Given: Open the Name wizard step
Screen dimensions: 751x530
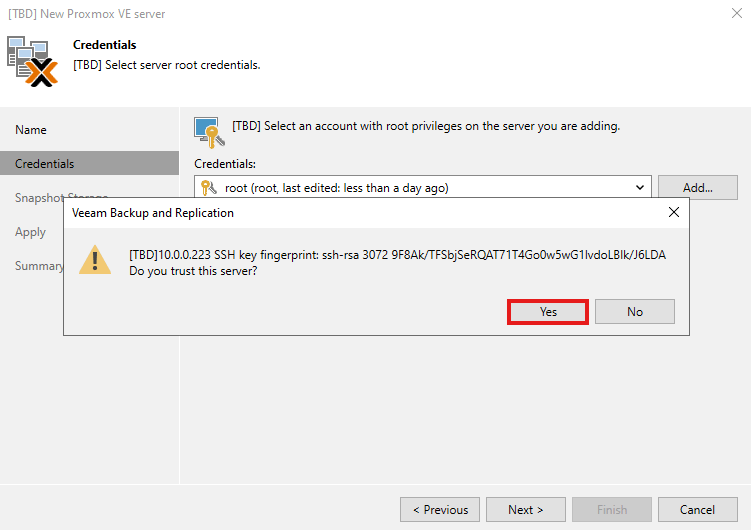Looking at the screenshot, I should 31,130.
